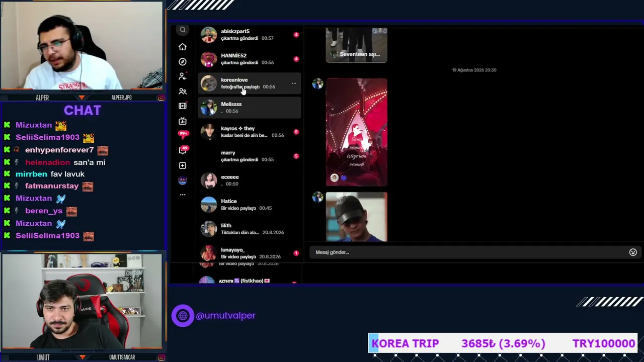This screenshot has width=644, height=362.
Task: Open the sidebar more options dots
Action: (x=183, y=195)
